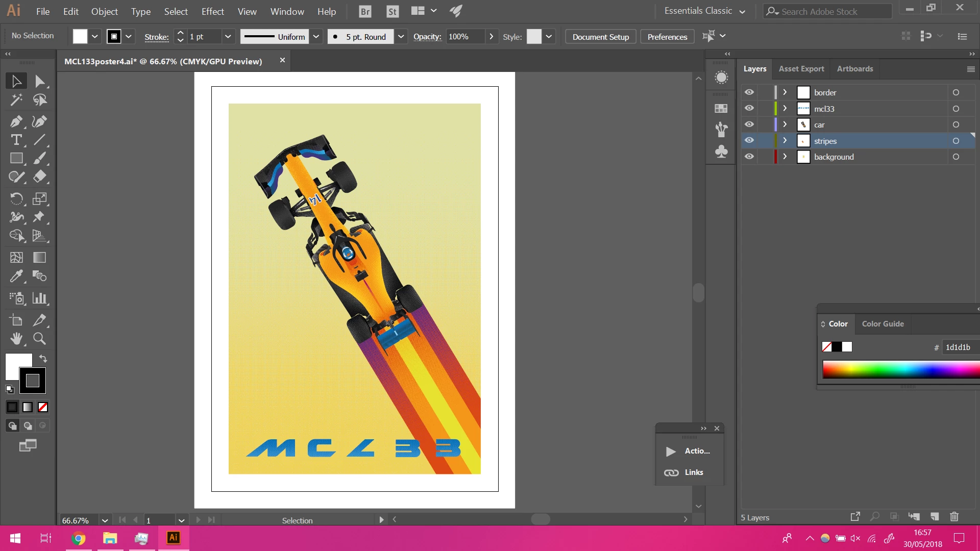Select the Magic Wand tool

[16, 100]
